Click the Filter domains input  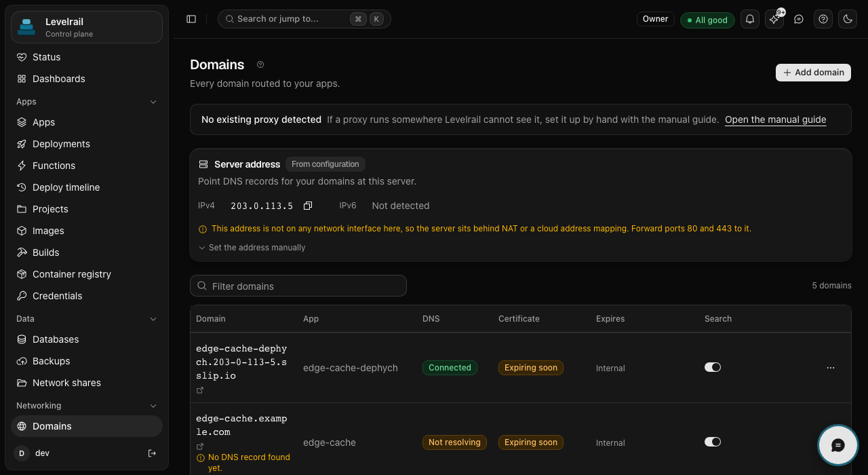298,286
